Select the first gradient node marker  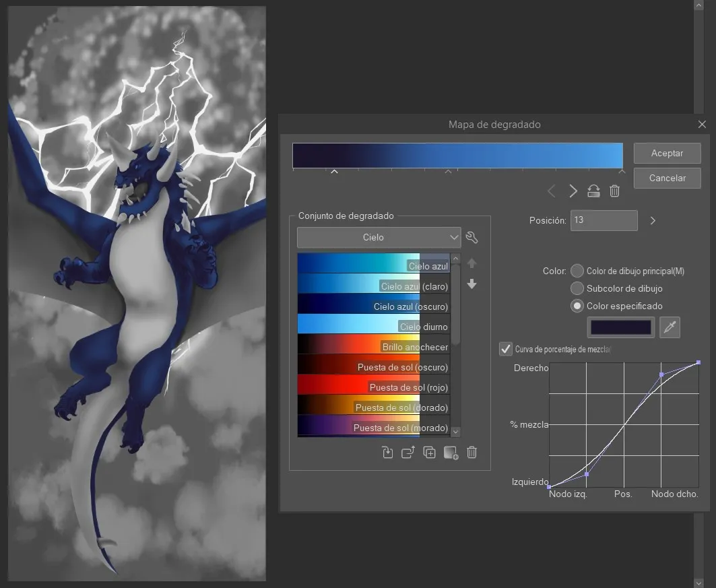click(x=334, y=172)
